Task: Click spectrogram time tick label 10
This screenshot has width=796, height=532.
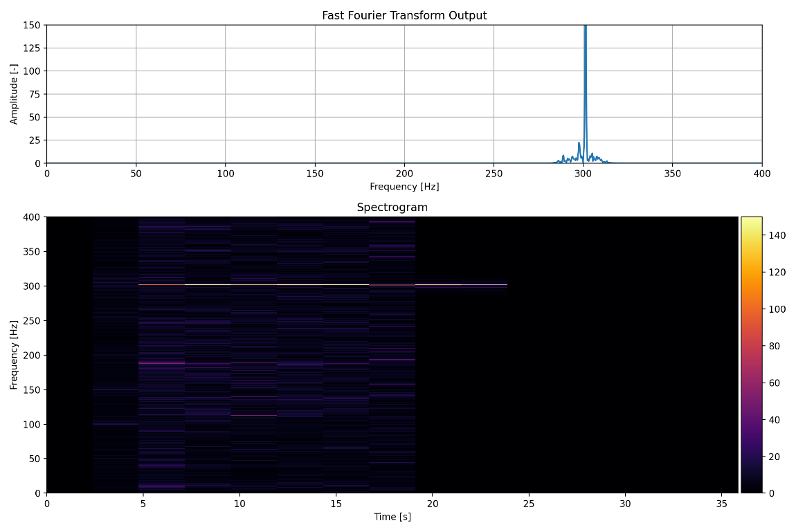Action: pyautogui.click(x=239, y=504)
